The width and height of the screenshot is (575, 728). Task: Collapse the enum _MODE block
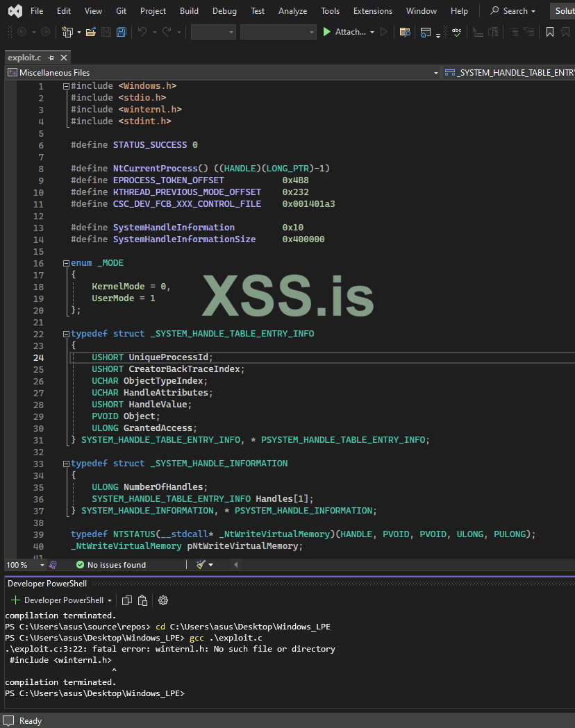(x=66, y=263)
